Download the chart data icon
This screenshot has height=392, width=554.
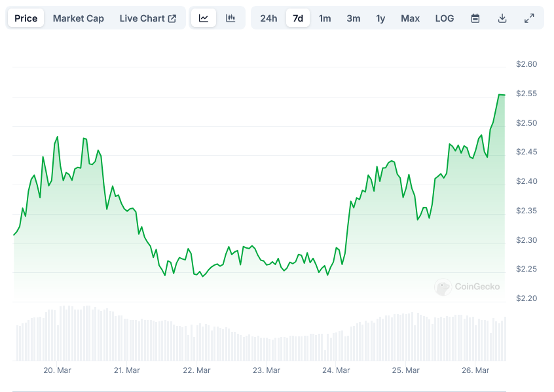[x=502, y=18]
